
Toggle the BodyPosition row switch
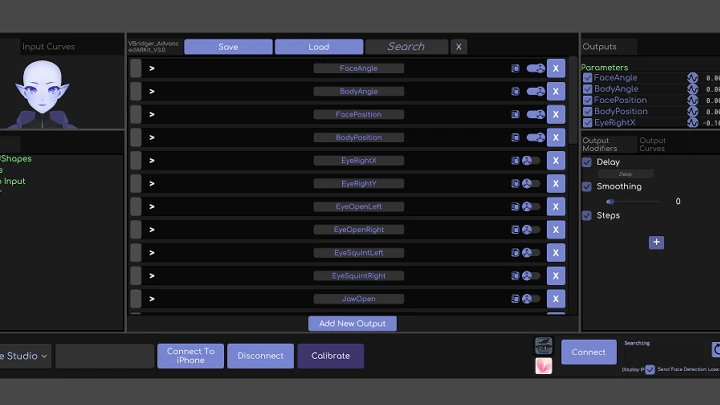[x=535, y=137]
